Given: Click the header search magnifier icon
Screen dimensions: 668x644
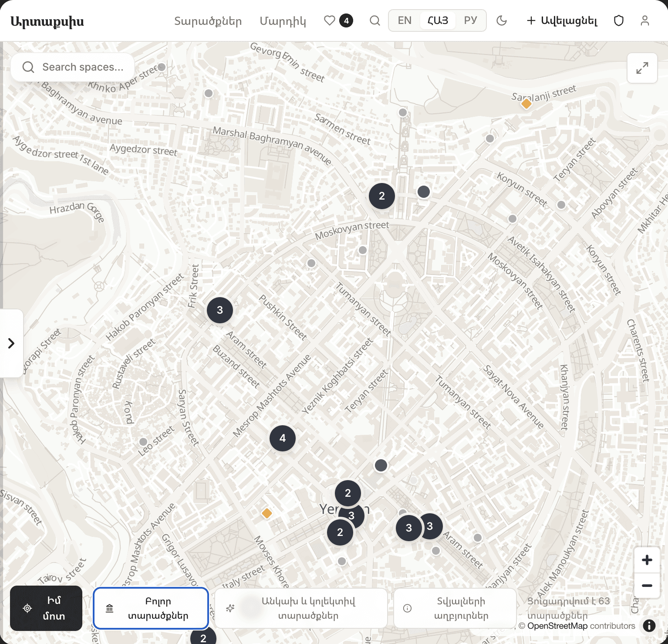Looking at the screenshot, I should coord(374,20).
